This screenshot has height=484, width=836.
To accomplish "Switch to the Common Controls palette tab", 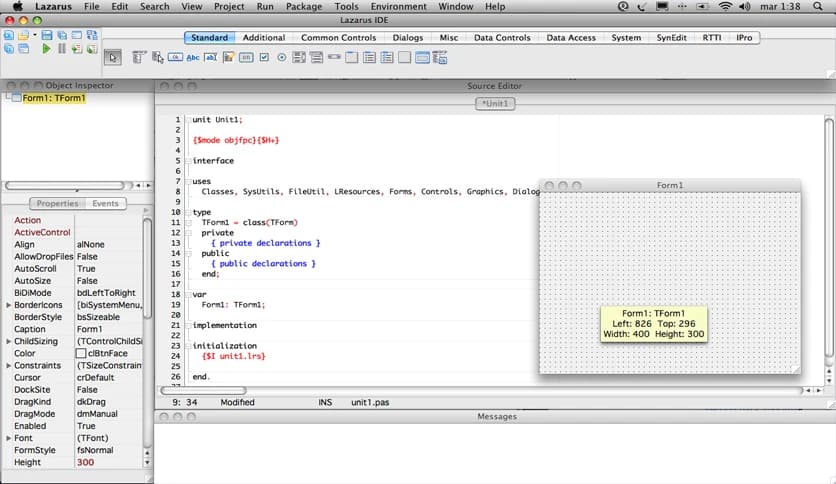I will [339, 38].
